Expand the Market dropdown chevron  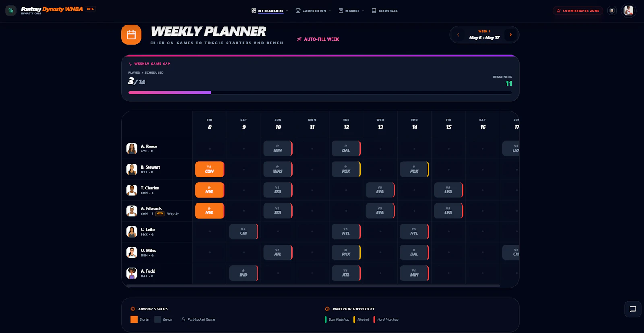click(363, 11)
